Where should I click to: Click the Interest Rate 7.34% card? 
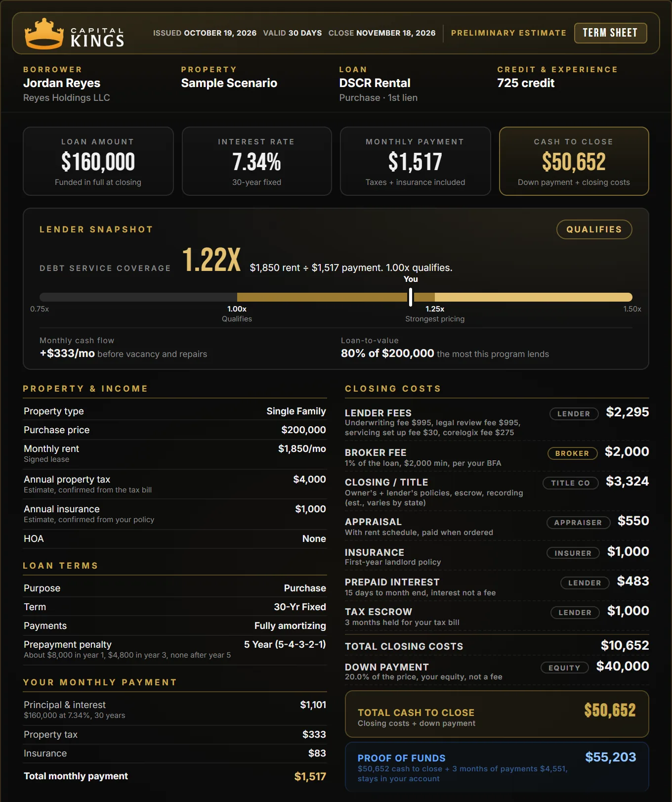click(x=257, y=161)
